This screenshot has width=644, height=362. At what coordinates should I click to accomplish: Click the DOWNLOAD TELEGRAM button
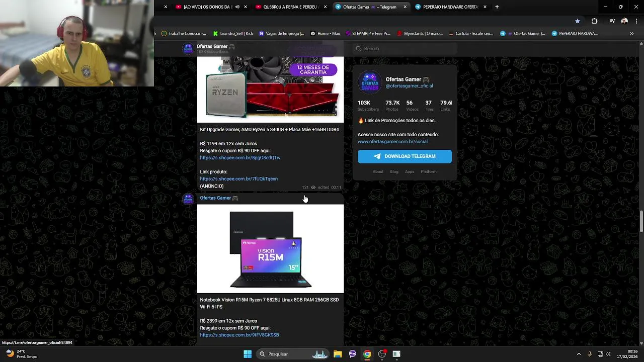tap(405, 156)
